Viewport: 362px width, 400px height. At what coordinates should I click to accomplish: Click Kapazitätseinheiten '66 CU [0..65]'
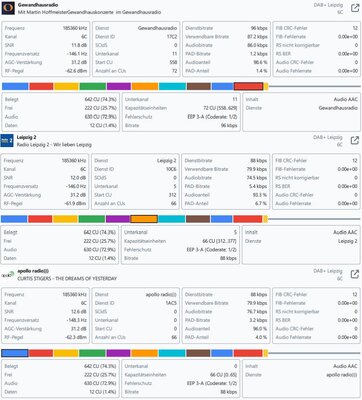[x=224, y=375]
